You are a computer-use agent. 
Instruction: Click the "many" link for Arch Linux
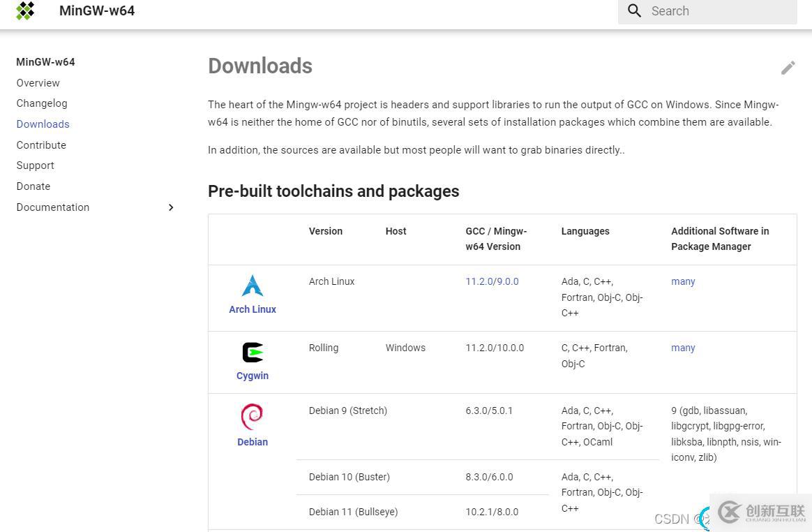pyautogui.click(x=683, y=281)
